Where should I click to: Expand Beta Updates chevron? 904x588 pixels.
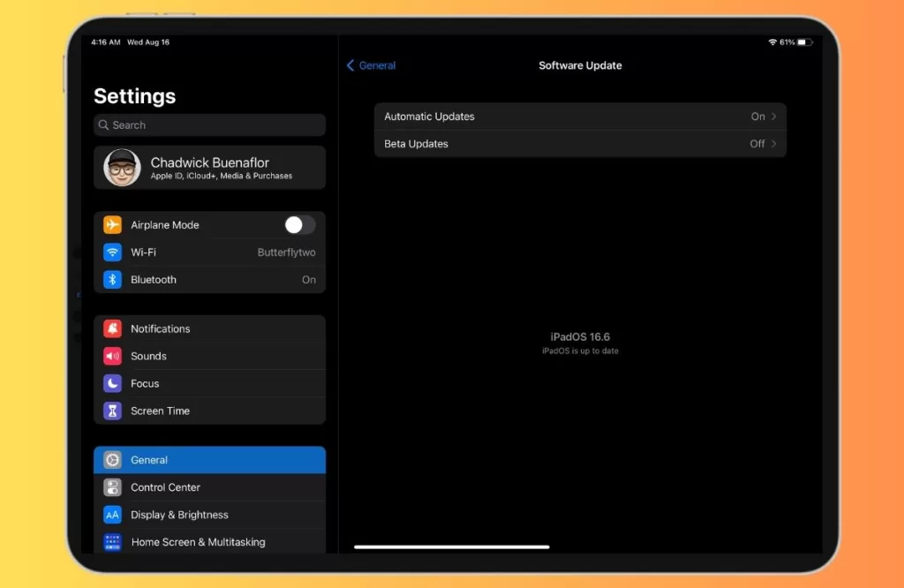[773, 144]
